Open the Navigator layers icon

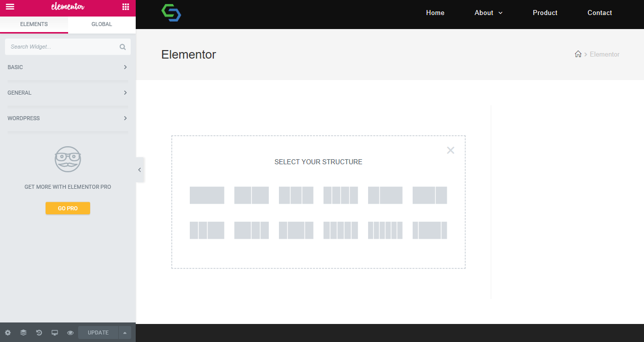coord(23,332)
